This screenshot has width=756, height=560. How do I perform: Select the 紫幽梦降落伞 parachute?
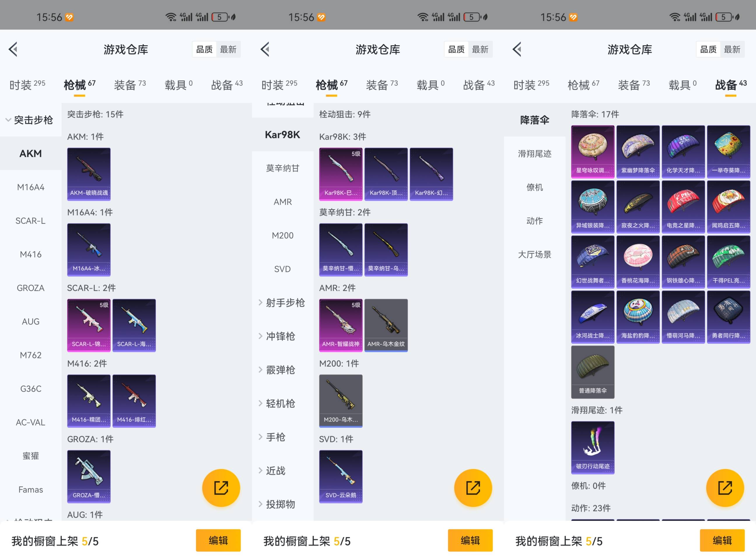pyautogui.click(x=638, y=152)
